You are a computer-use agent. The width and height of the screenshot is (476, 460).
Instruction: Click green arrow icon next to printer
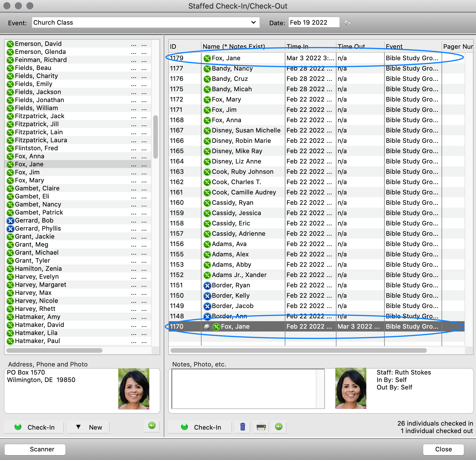(x=279, y=427)
